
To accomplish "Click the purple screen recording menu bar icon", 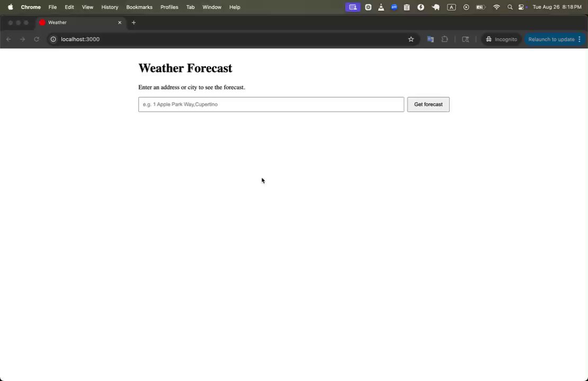I will tap(353, 7).
